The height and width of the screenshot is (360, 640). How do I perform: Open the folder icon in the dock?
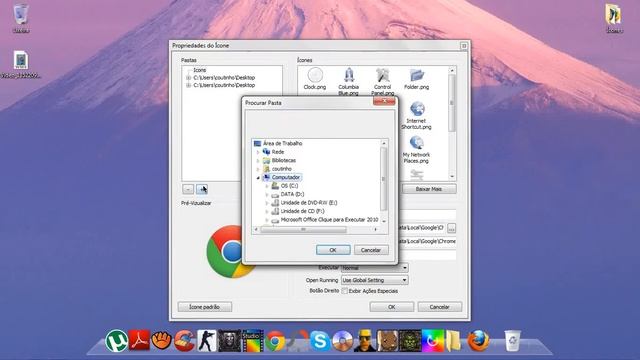pyautogui.click(x=453, y=341)
